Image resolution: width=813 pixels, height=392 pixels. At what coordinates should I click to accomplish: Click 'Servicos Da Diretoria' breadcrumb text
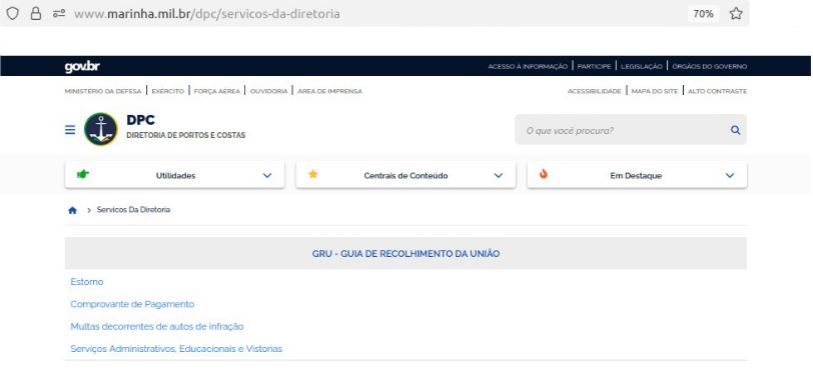click(x=133, y=210)
